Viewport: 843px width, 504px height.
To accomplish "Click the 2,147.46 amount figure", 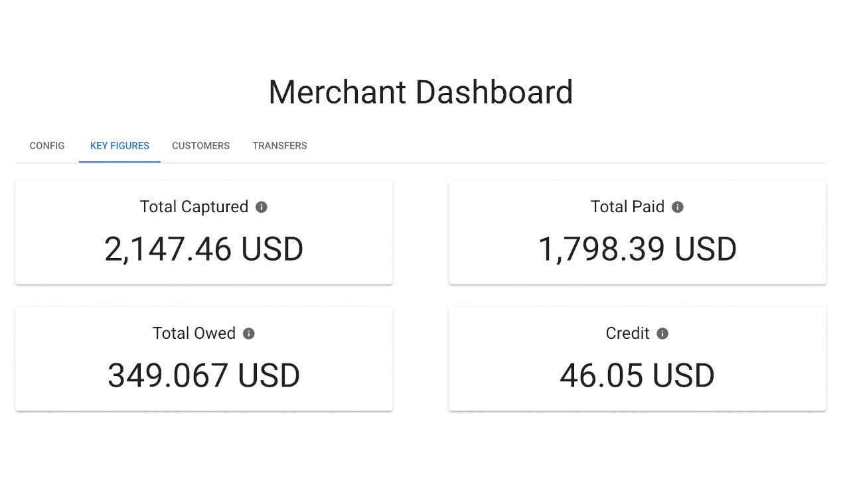I will (x=168, y=250).
